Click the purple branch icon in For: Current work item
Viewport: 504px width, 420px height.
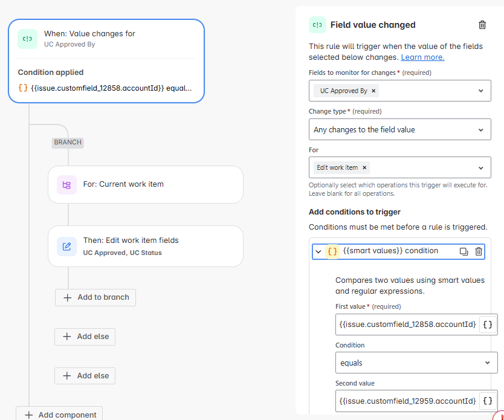(66, 185)
